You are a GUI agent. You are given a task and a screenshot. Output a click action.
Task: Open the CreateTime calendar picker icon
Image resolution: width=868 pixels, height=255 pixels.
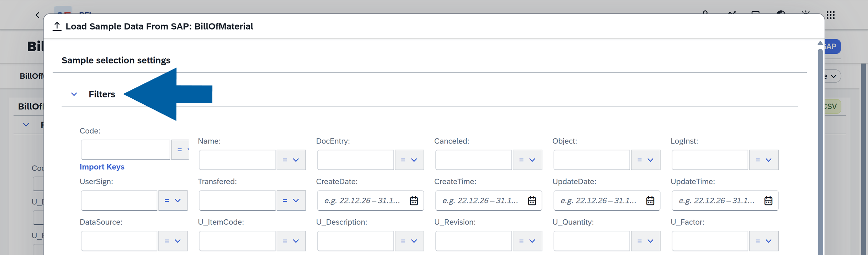(532, 201)
